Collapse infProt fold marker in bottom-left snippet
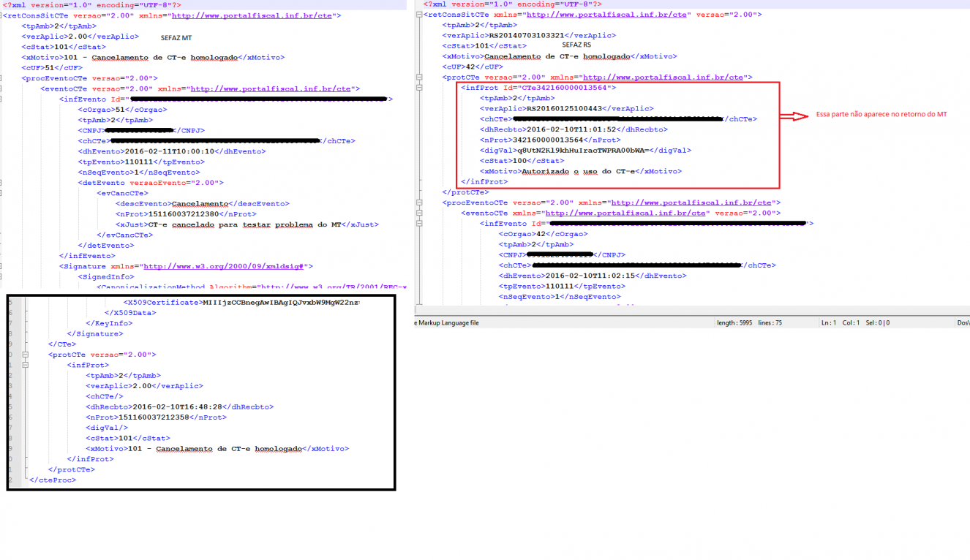 25,365
